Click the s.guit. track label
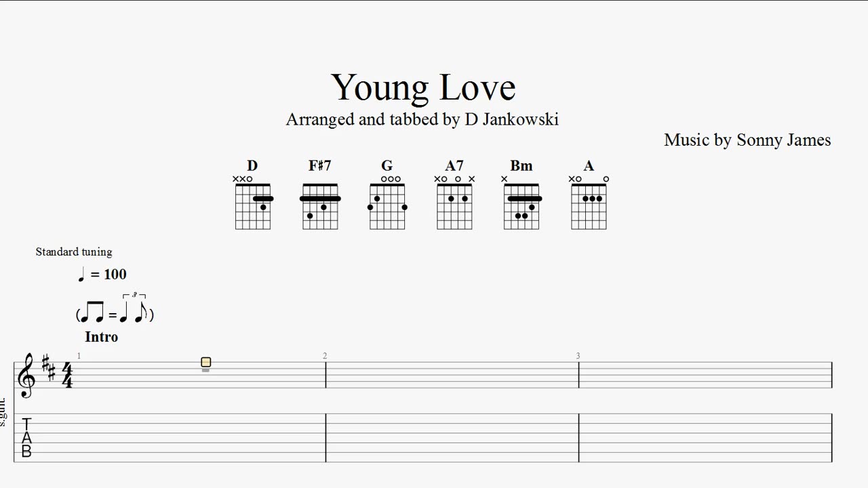The image size is (868, 488). click(3, 412)
